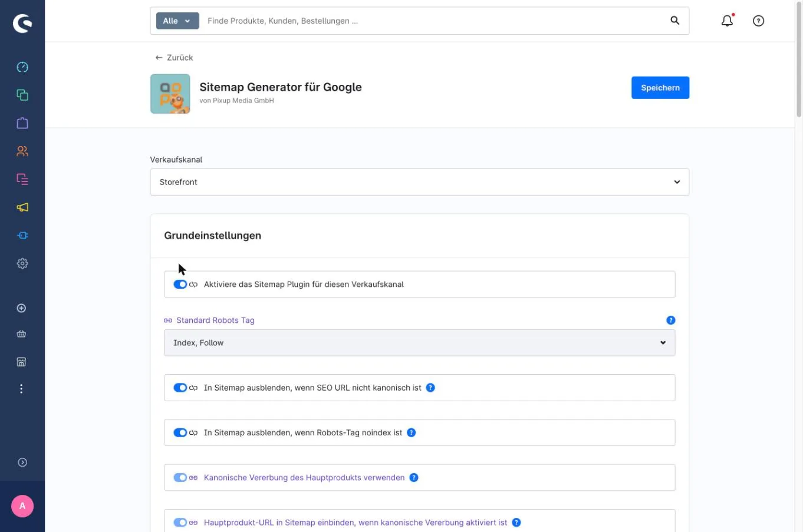The width and height of the screenshot is (803, 532).
Task: Open the 'Alle' search filter dropdown
Action: click(x=177, y=21)
